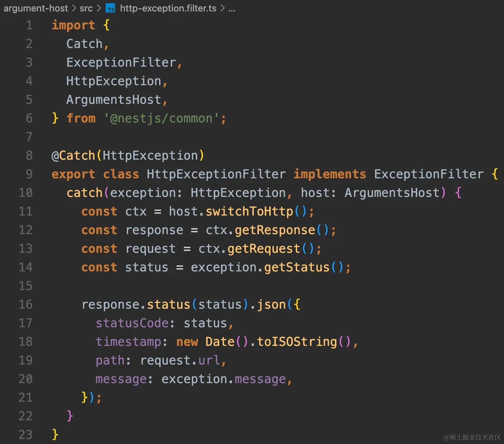Click 'getResponse' on line 12
Screen dimensions: 504x444
[275, 230]
